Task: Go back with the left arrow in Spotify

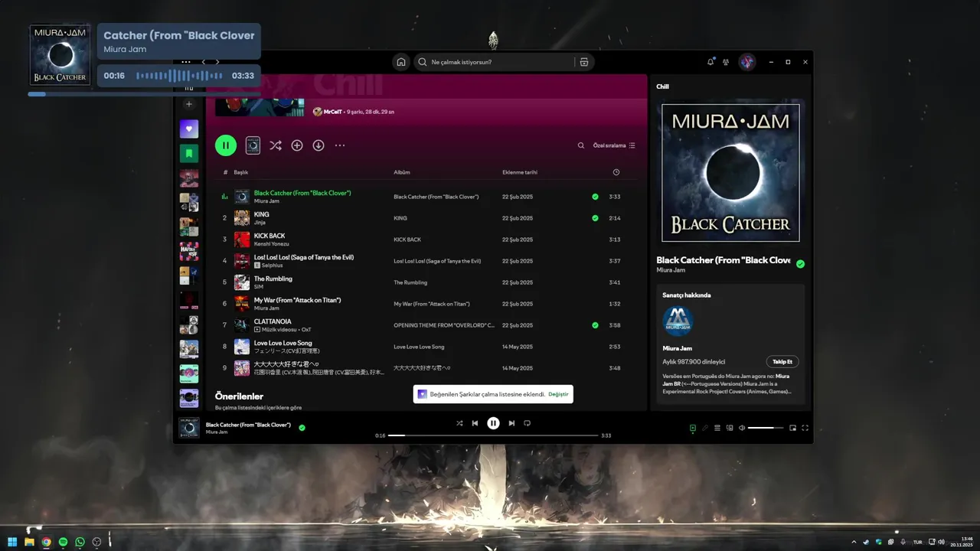Action: point(204,62)
